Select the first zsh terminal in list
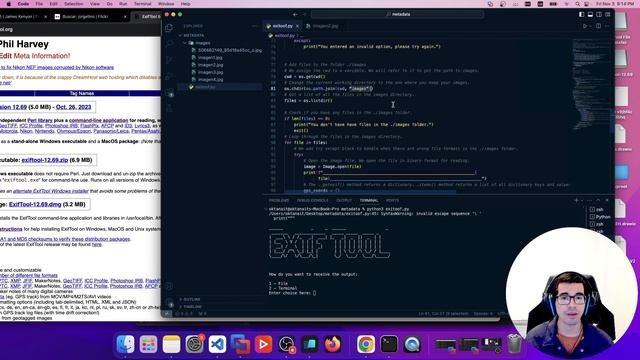The image size is (640, 360). (600, 209)
